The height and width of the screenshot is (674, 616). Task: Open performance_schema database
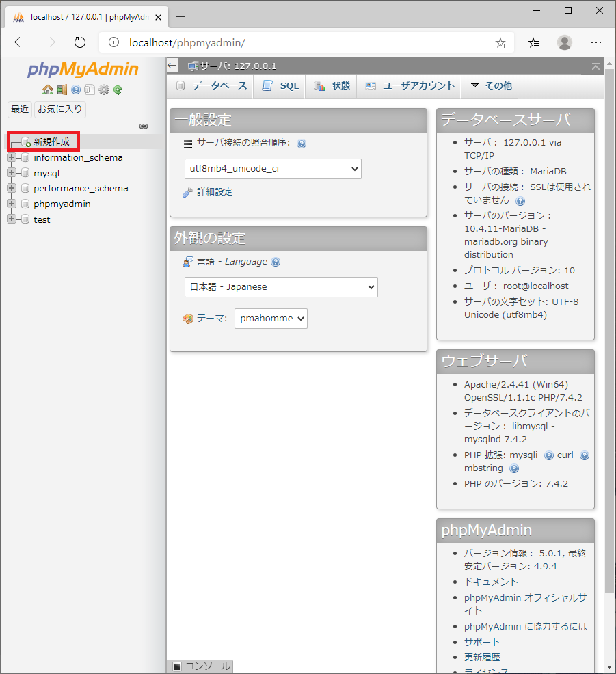[81, 188]
